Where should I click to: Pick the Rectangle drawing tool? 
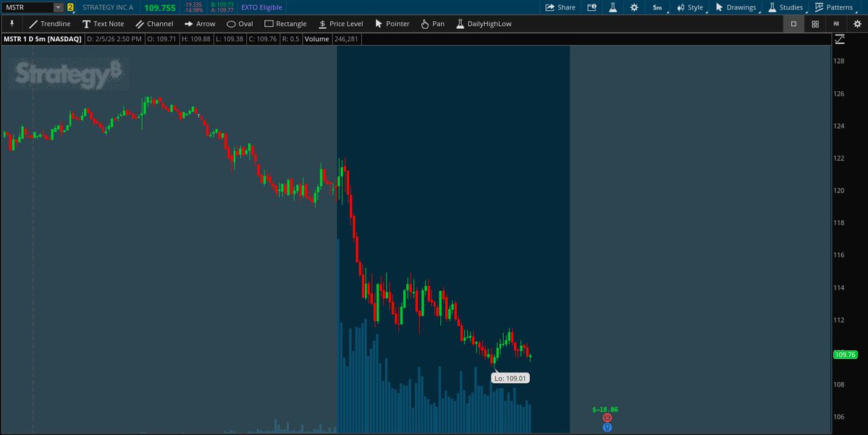(x=285, y=23)
